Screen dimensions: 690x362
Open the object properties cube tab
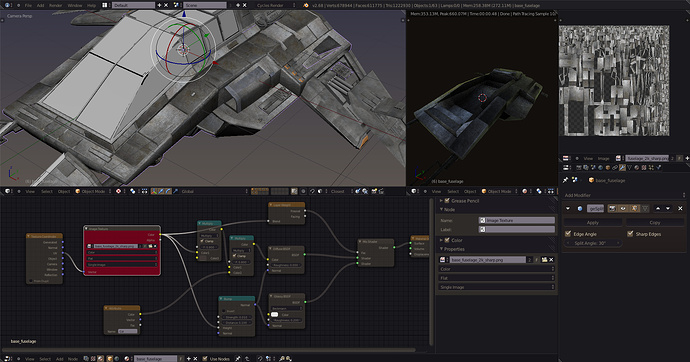(608, 168)
